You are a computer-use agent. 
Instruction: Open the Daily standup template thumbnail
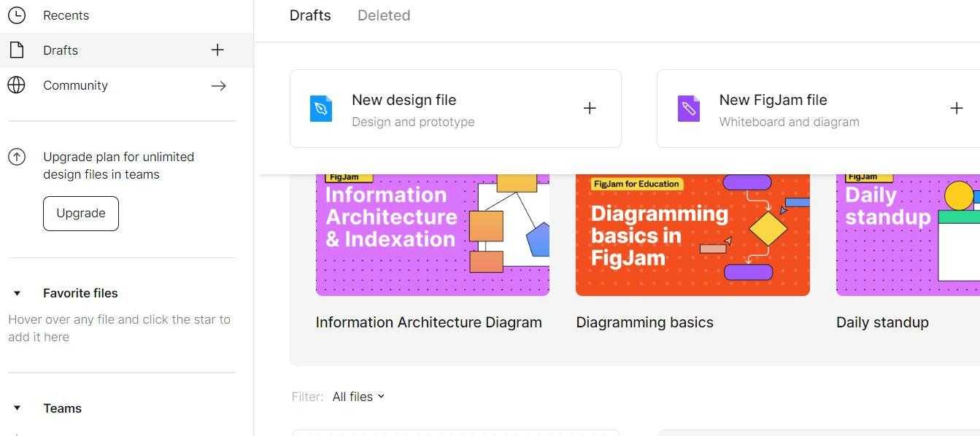[x=908, y=233]
